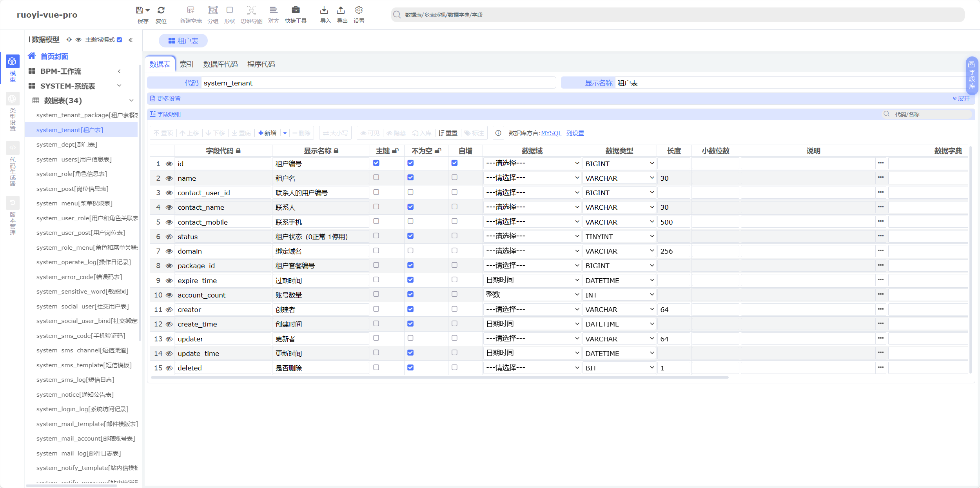980x488 pixels.
Task: Click the eye icon beside 数据模型 title
Action: (78, 40)
